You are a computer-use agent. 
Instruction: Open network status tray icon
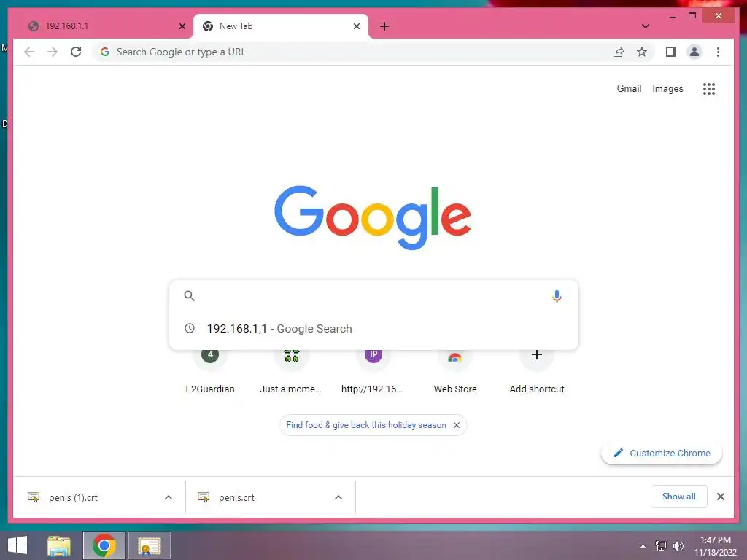661,546
